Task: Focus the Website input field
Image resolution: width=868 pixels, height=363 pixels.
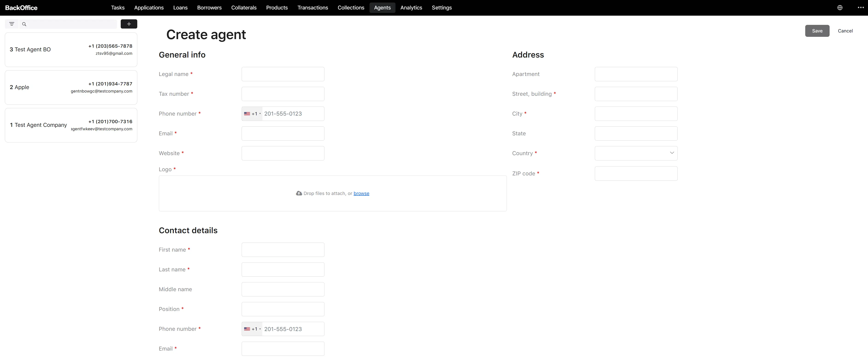Action: [x=283, y=153]
